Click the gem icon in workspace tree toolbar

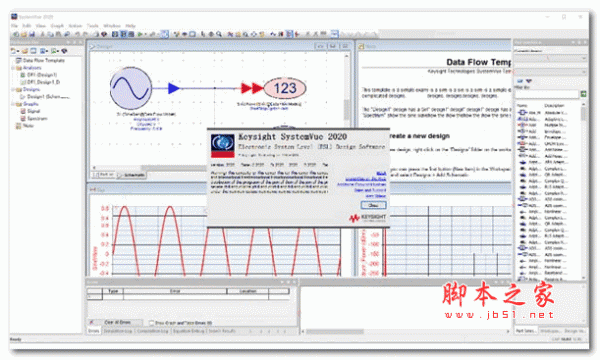64,50
